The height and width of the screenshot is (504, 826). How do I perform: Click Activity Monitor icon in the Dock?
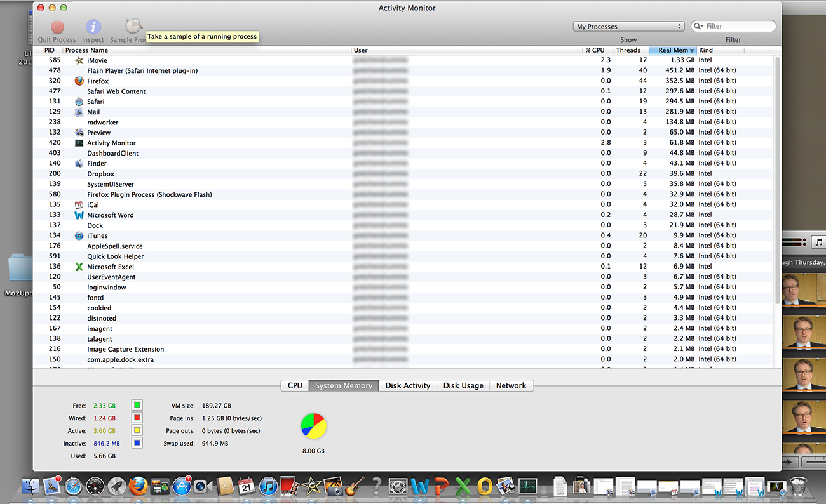click(x=528, y=487)
